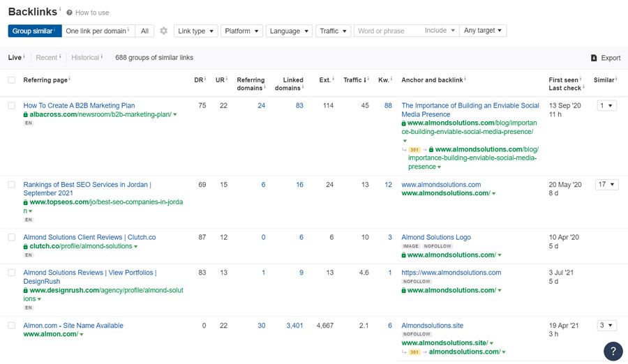Click the info icon beside First seen
The image size is (628, 364).
[581, 79]
